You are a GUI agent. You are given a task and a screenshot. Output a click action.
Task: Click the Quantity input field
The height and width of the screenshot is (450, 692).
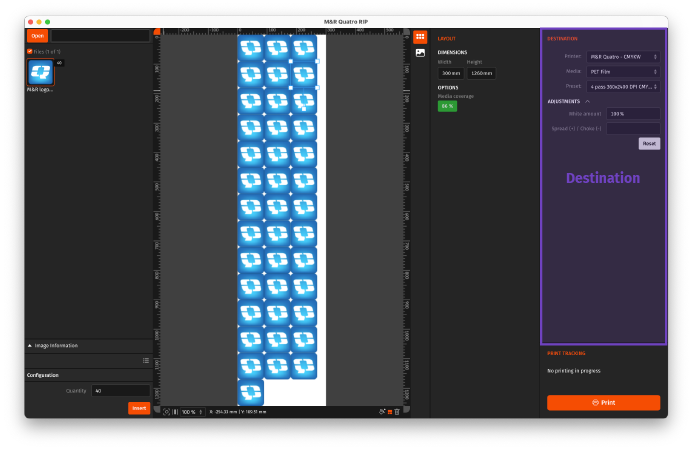click(x=120, y=391)
